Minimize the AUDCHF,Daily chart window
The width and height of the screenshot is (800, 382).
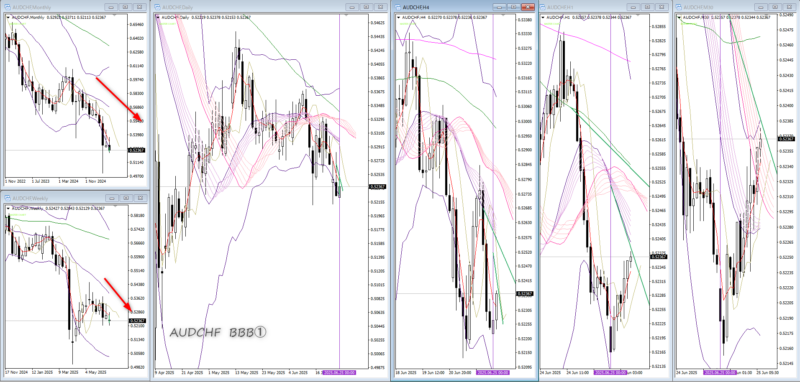352,7
